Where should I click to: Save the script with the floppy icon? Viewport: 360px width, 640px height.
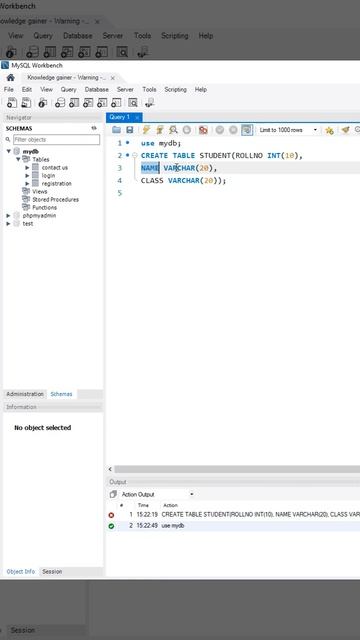pos(130,130)
